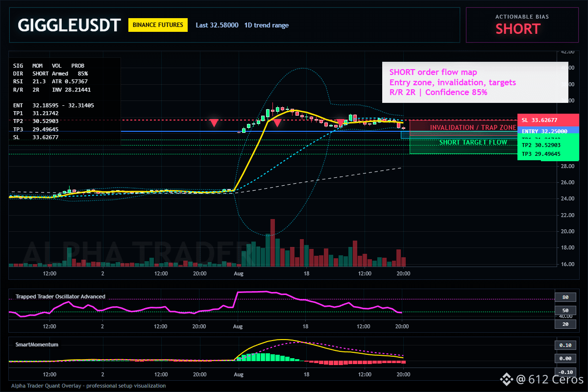The height and width of the screenshot is (392, 588).
Task: Click the TP1 31.21742 stats row
Action: [x=36, y=113]
